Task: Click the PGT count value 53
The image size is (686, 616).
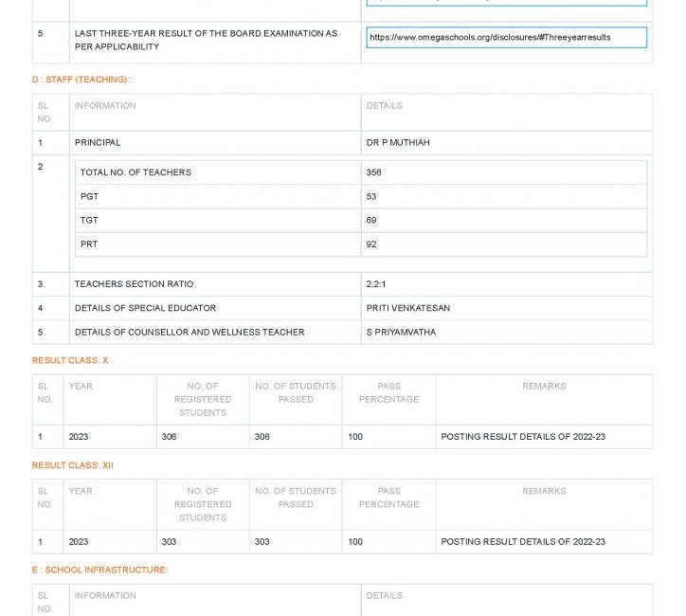Action: pos(371,197)
